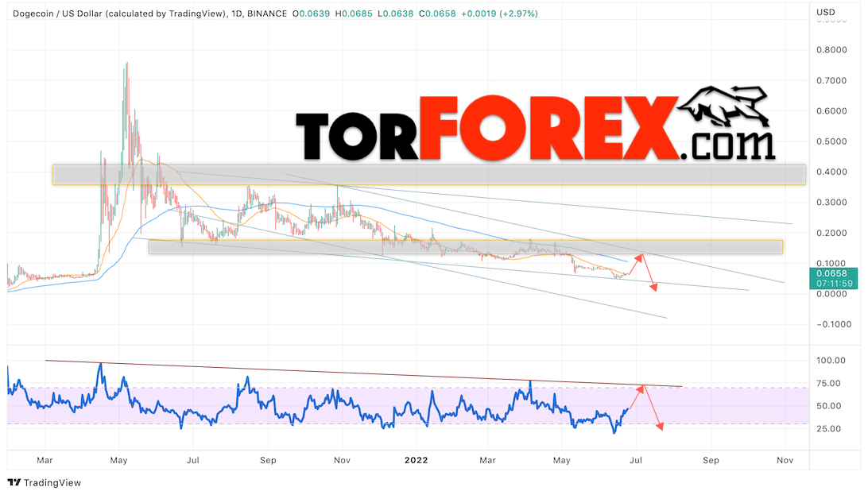The height and width of the screenshot is (495, 868).
Task: Click the close value C0.0658
Action: [x=436, y=14]
